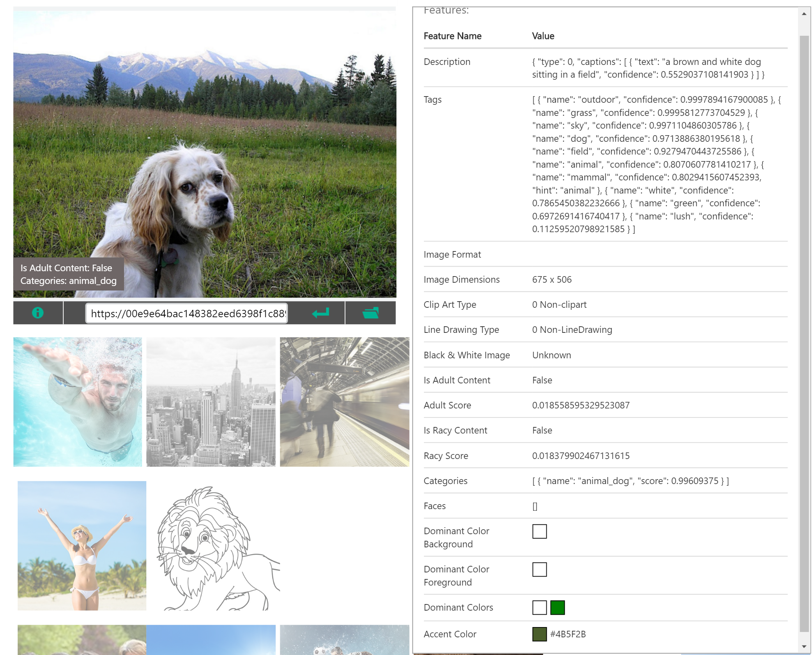Select the beach woman thumbnail
Screen dimensions: 812x655
[x=82, y=546]
